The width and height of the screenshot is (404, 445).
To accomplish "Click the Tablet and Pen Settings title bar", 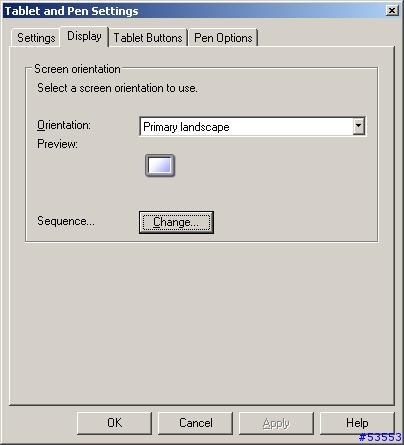I will coord(200,11).
